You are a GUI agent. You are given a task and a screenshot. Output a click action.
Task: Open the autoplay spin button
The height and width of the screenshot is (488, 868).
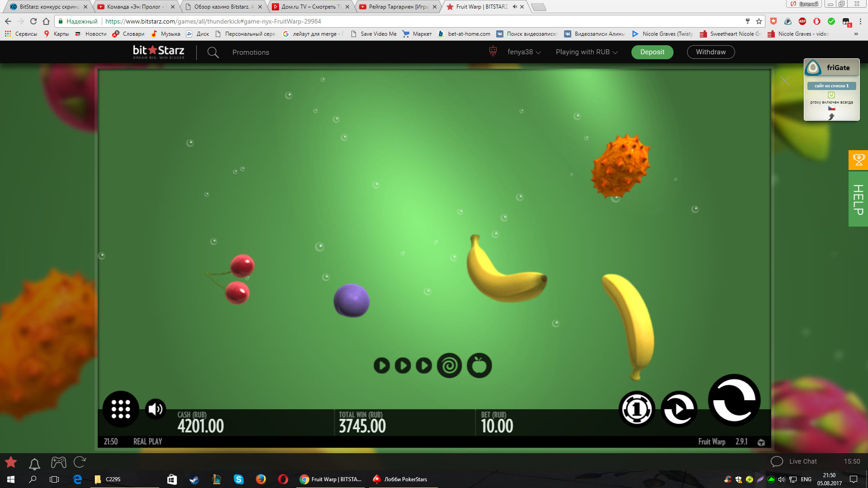678,409
